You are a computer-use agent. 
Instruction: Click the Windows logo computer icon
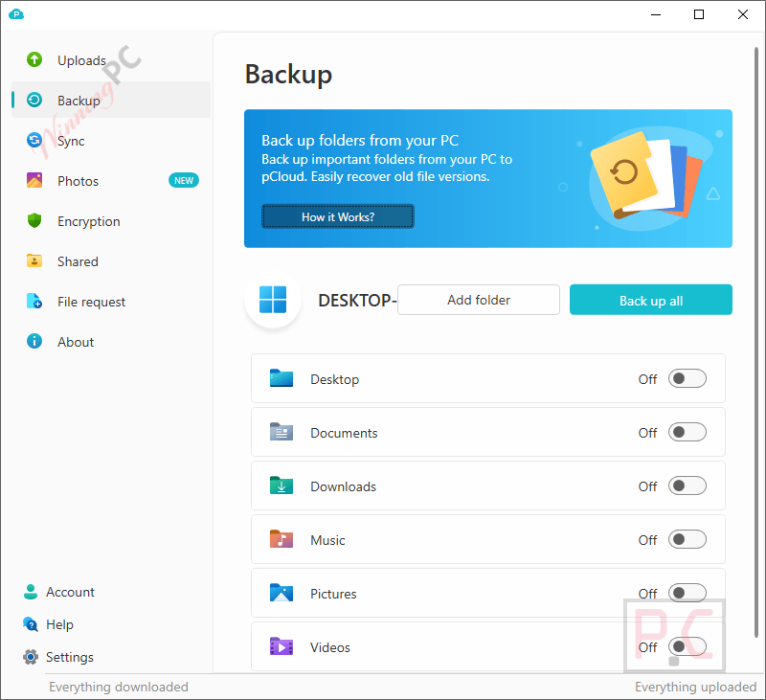[x=273, y=300]
